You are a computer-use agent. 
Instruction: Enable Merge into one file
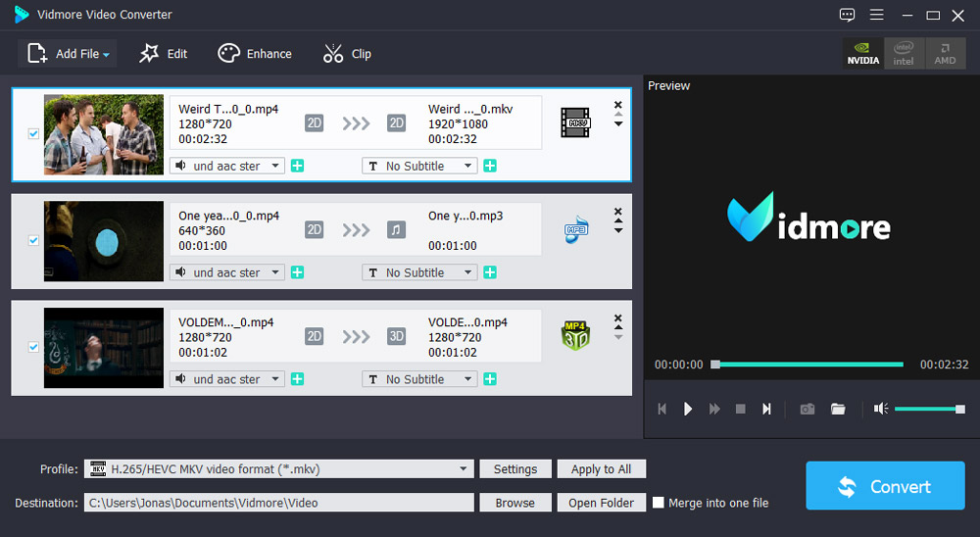coord(659,503)
